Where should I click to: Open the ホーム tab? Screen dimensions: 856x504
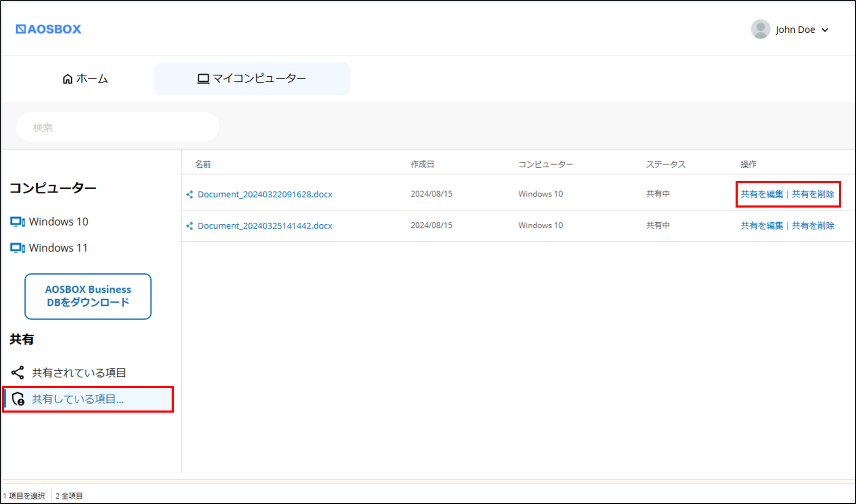coord(85,78)
